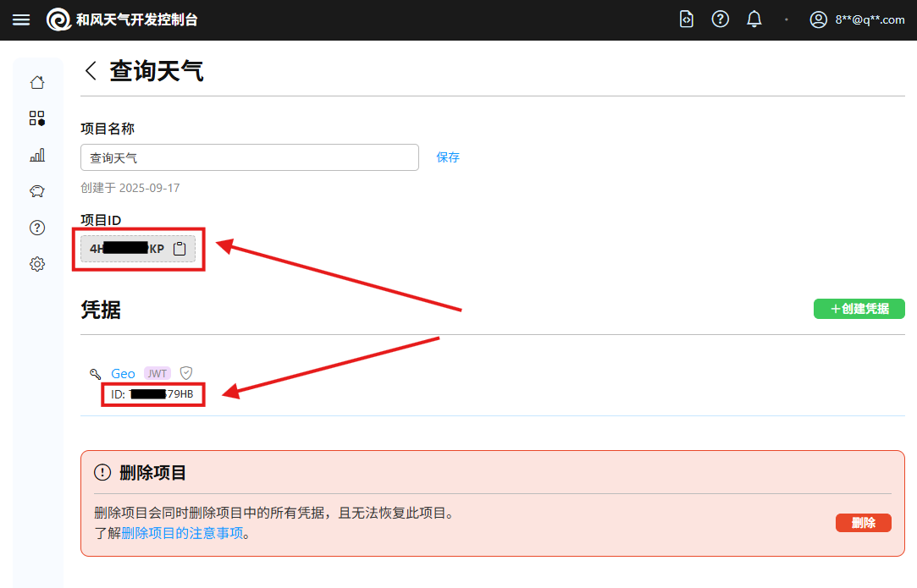The image size is (917, 588).
Task: Go back using the arrow beside 查询天气
Action: [91, 71]
